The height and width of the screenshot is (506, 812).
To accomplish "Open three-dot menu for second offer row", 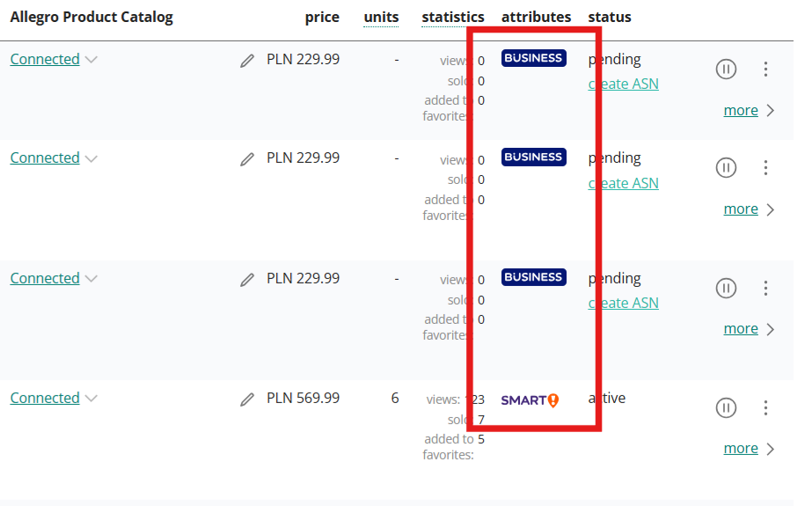I will 765,167.
